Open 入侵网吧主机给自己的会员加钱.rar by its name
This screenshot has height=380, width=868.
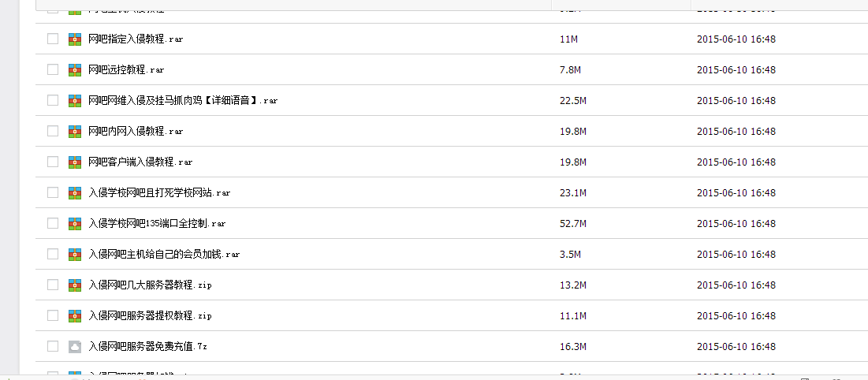tap(165, 255)
